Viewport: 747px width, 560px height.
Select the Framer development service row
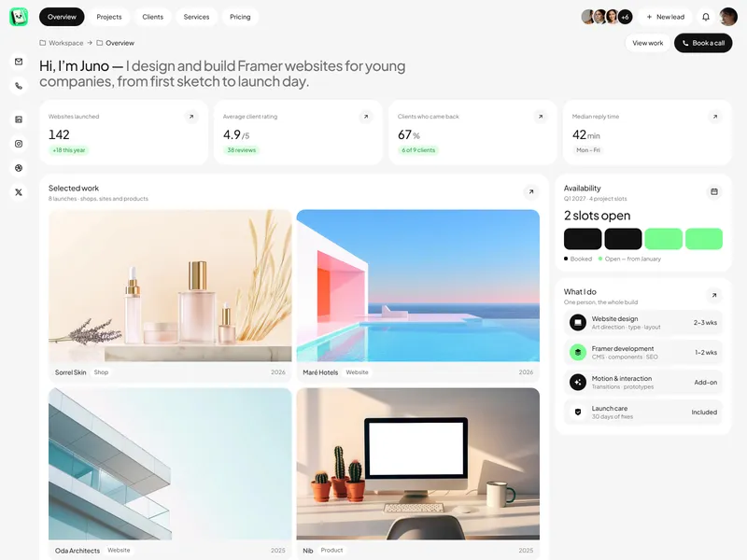coord(643,353)
